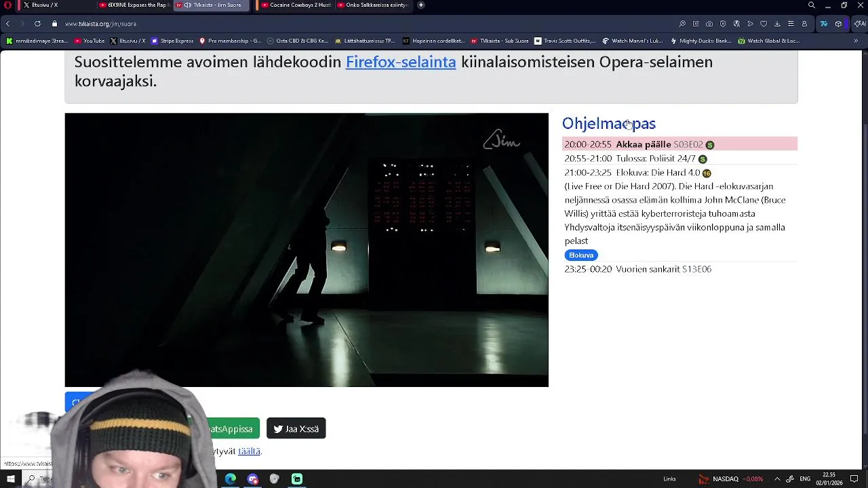Open the extensions cube icon

point(839,24)
